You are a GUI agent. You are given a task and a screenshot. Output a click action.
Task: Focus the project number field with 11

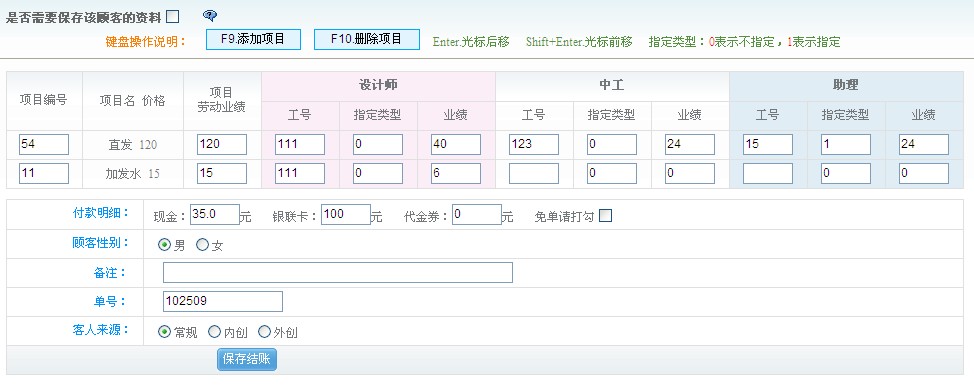click(44, 173)
